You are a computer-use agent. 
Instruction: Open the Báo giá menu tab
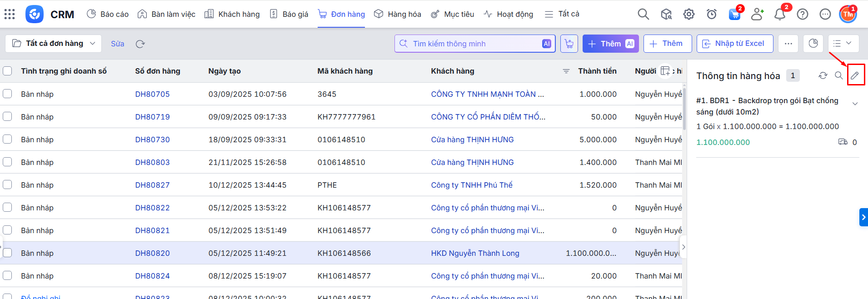click(x=289, y=14)
